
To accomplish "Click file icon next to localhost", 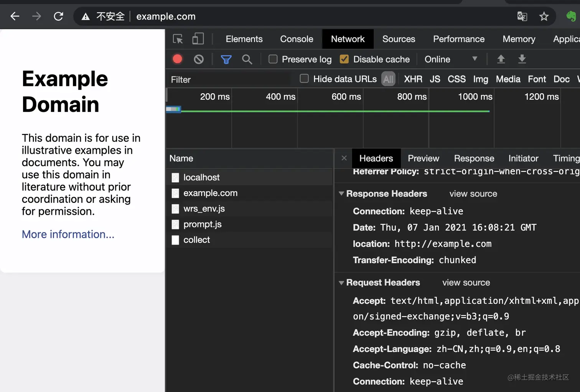I will (175, 177).
